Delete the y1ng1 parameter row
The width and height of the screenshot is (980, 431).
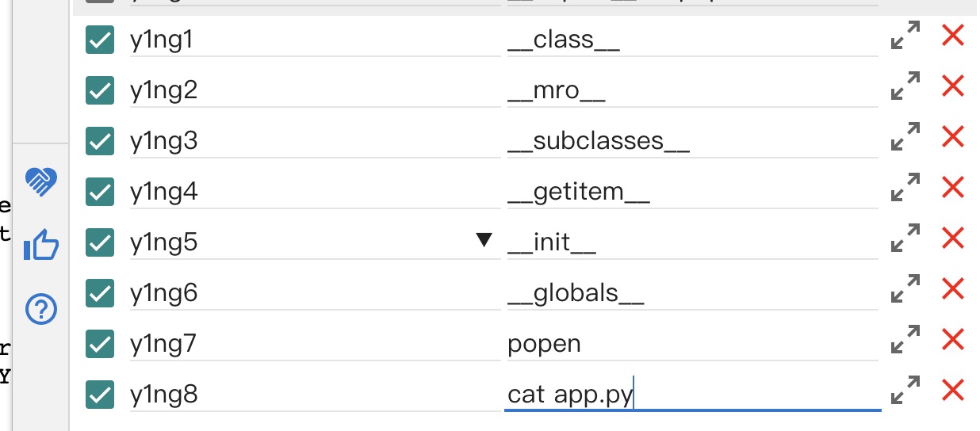coord(952,36)
